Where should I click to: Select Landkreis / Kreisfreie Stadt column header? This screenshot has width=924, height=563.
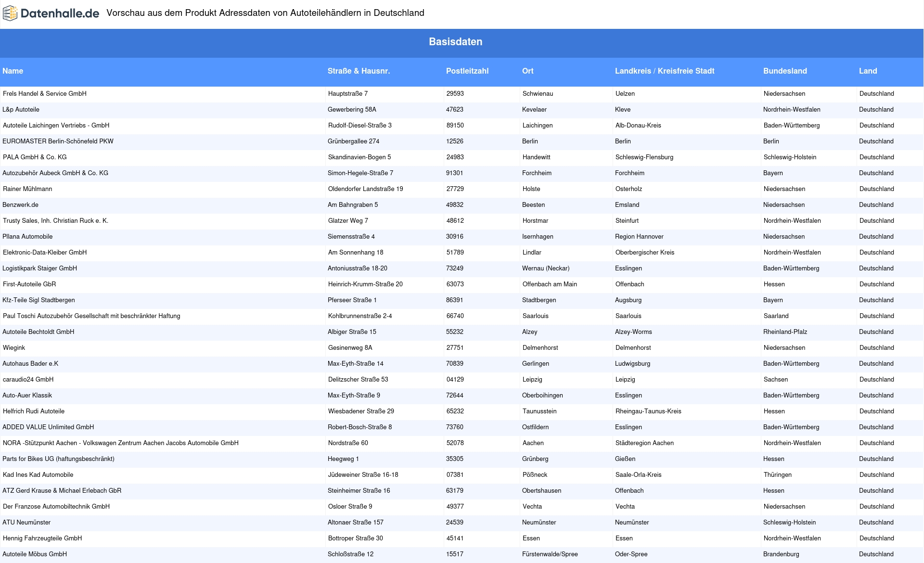(x=665, y=71)
